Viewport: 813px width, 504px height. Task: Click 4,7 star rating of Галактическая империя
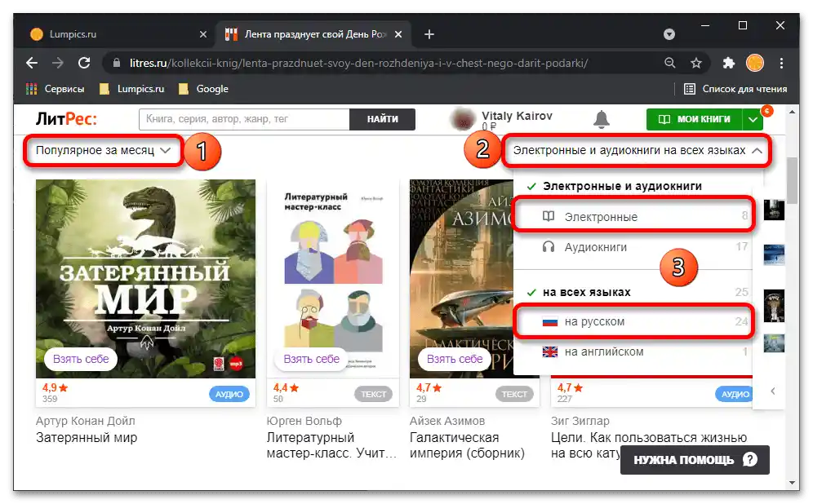tap(429, 387)
